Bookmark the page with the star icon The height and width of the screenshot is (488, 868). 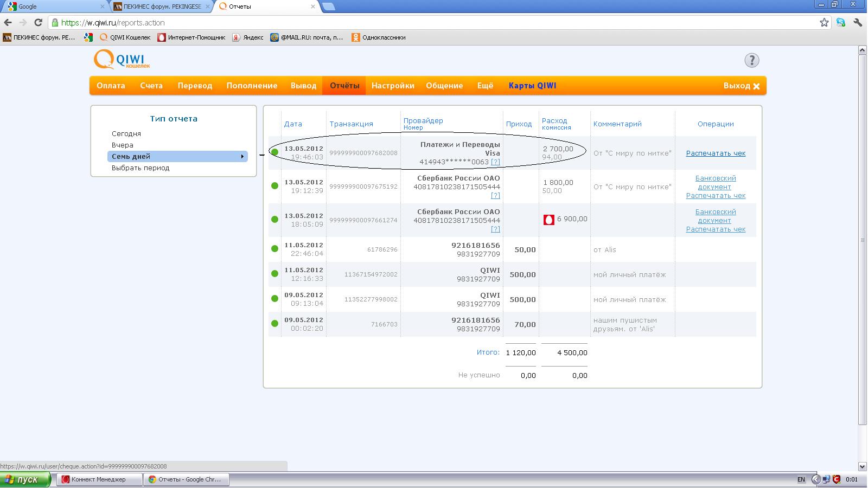click(824, 23)
